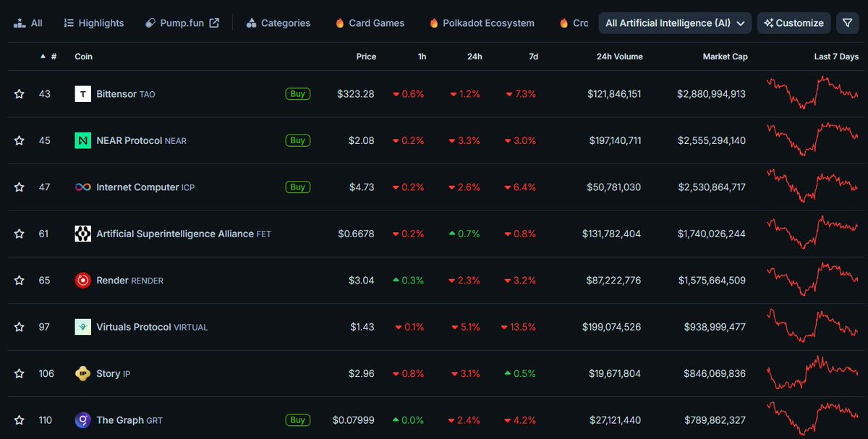The width and height of the screenshot is (868, 439).
Task: Open the Categories tab
Action: point(278,23)
